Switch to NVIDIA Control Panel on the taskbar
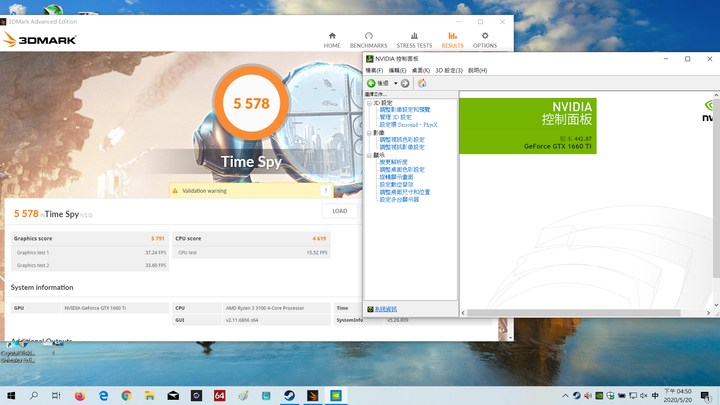 tap(336, 395)
